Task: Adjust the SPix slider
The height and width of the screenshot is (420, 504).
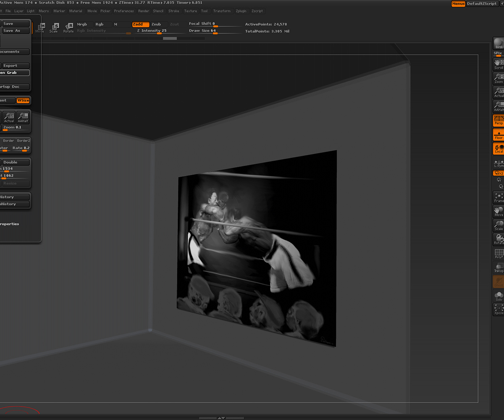Action: 499,54
